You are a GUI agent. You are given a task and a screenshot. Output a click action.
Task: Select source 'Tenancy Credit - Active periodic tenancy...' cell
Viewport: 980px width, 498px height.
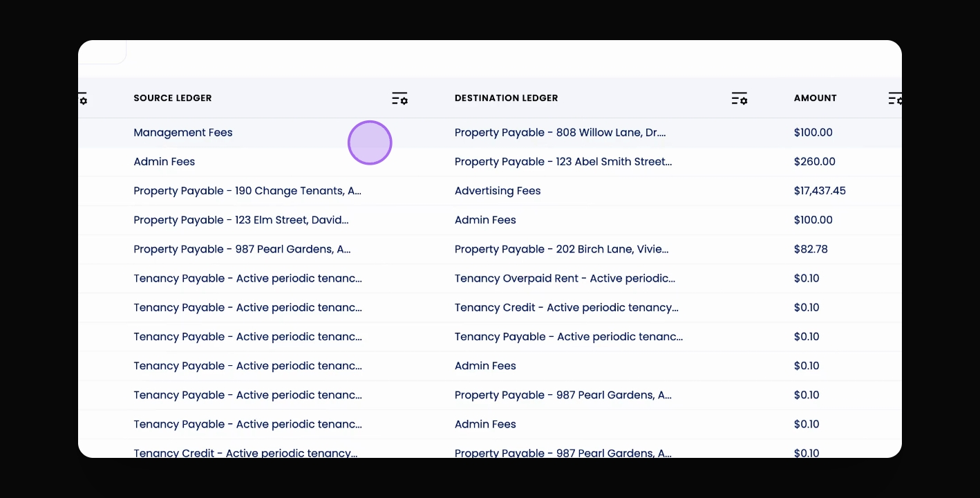[246, 453]
